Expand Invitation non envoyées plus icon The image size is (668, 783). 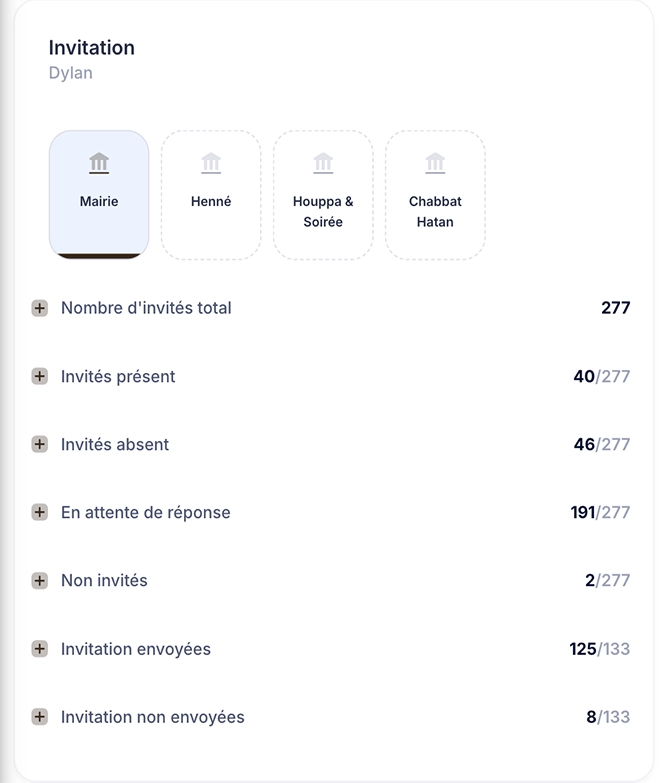point(40,717)
